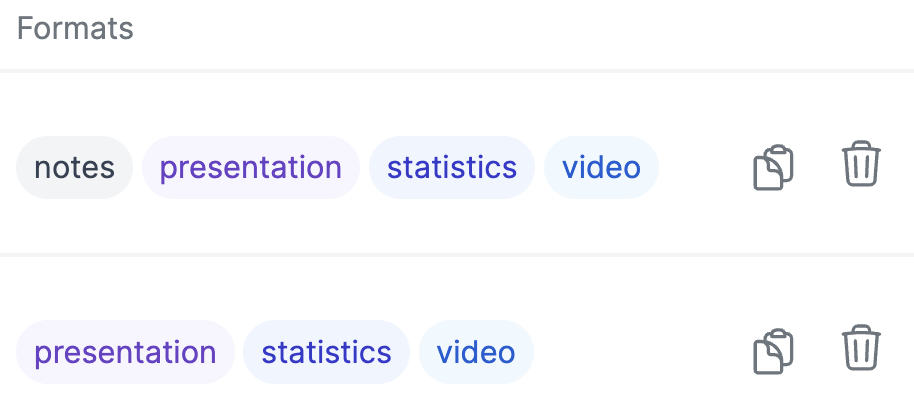Copy the second format row without notes tag
The height and width of the screenshot is (420, 914).
pyautogui.click(x=772, y=351)
